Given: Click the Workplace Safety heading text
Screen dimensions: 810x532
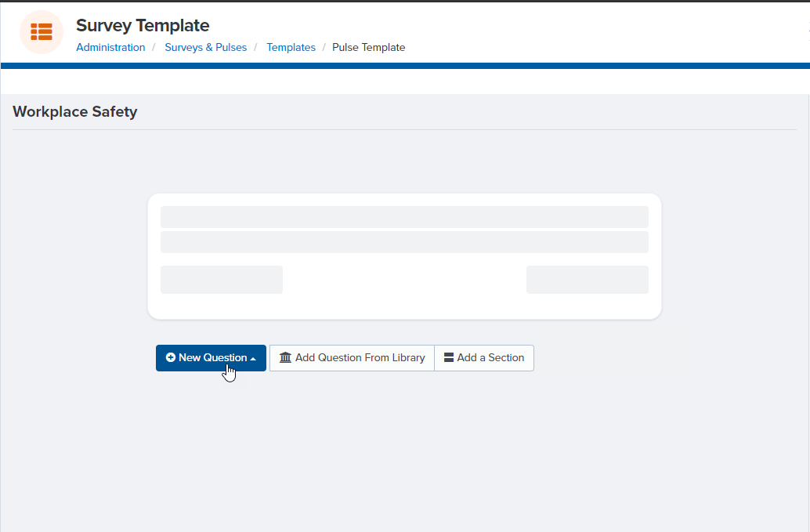Looking at the screenshot, I should click(75, 111).
